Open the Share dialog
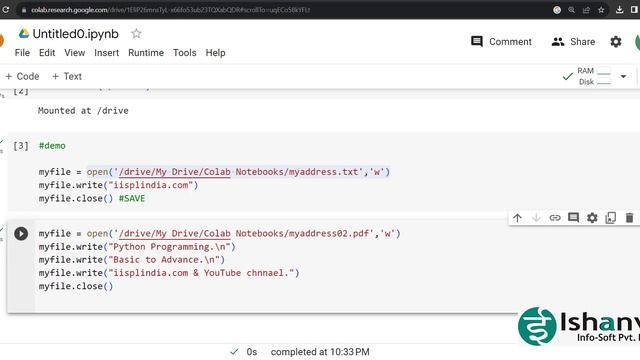 point(573,42)
